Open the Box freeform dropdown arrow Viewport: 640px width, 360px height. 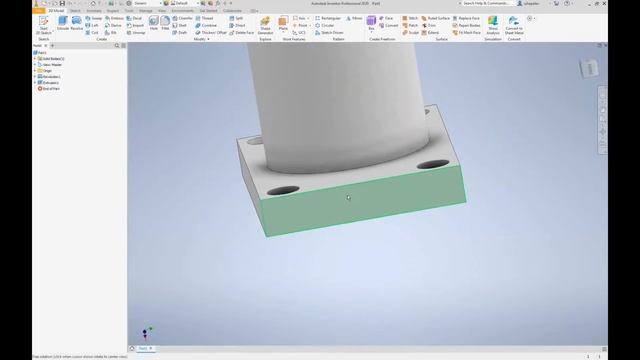pos(371,32)
